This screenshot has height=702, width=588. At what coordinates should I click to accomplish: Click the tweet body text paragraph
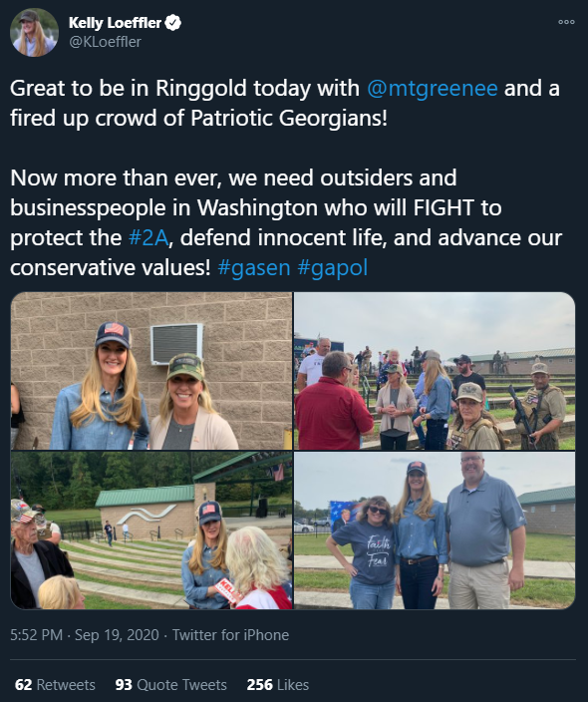point(285,177)
